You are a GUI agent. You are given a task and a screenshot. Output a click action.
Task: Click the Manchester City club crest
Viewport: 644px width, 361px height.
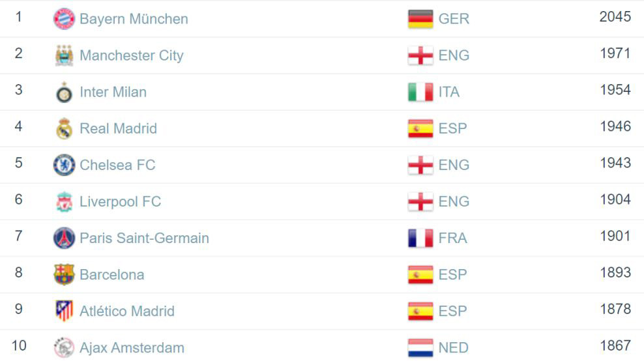[64, 55]
